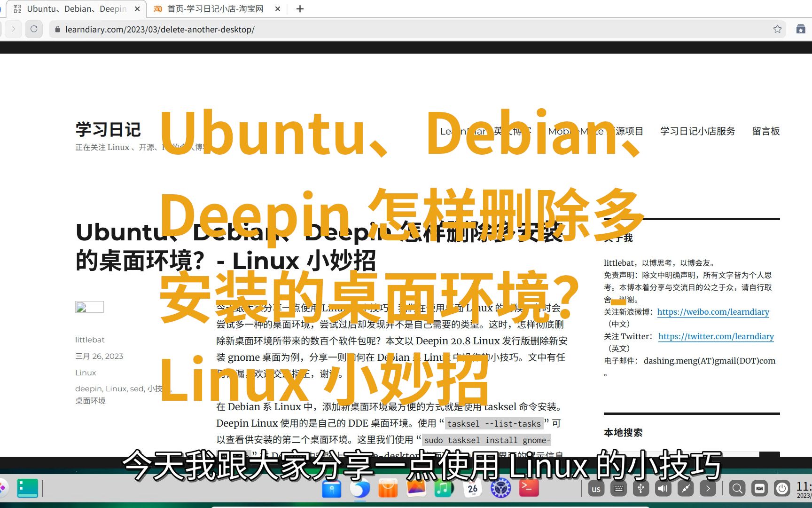Viewport: 812px width, 508px height.
Task: View site security lock info
Action: (57, 29)
